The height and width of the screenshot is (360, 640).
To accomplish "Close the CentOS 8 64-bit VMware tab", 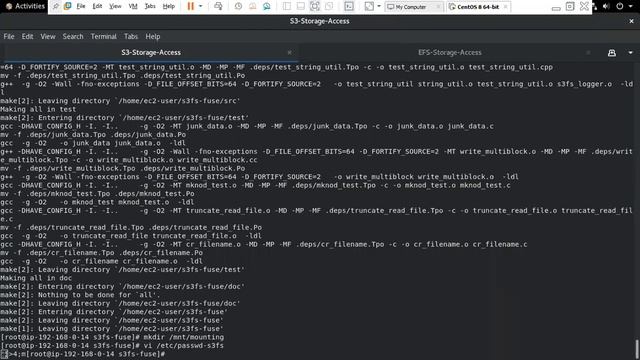I will 506,7.
